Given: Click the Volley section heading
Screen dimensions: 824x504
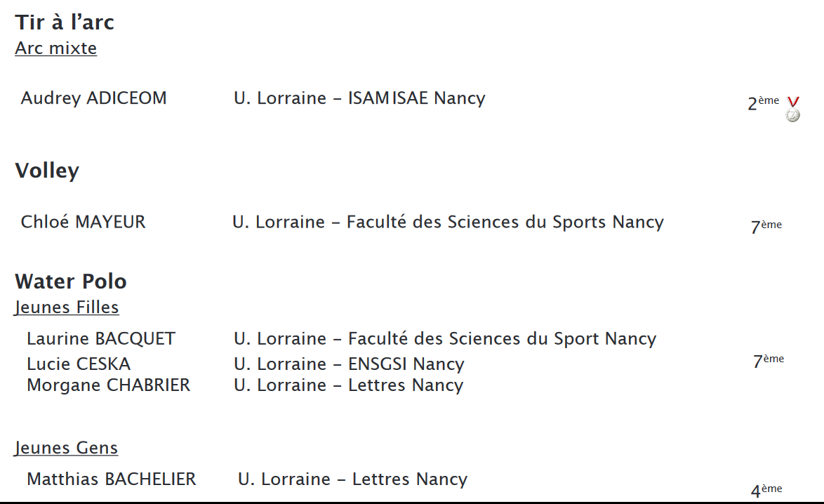Looking at the screenshot, I should click(x=47, y=171).
